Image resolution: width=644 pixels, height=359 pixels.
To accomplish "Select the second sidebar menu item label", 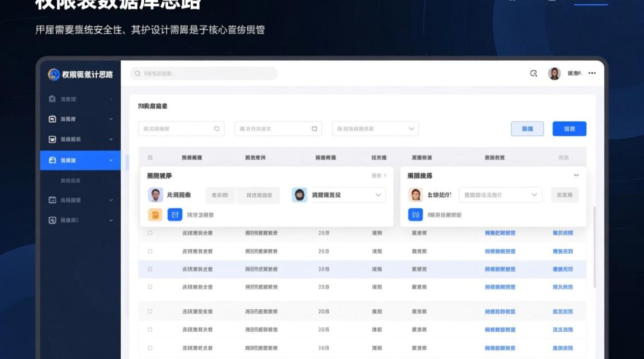I will click(68, 119).
